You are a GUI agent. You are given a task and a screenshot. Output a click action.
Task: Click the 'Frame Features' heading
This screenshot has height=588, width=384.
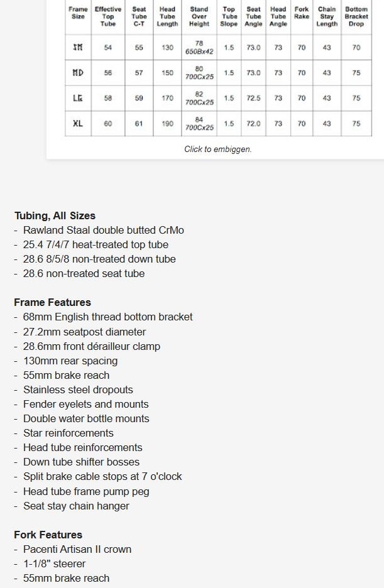53,302
